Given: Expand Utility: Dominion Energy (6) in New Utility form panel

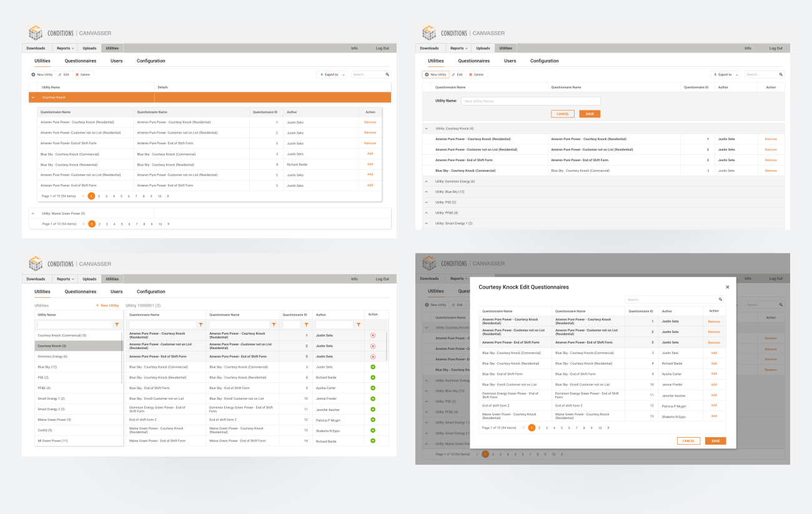Looking at the screenshot, I should coord(427,181).
